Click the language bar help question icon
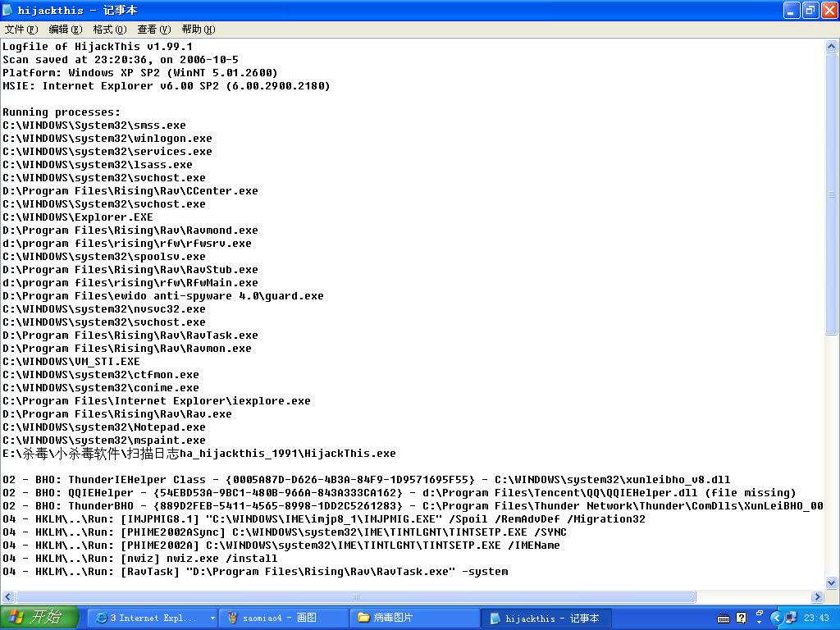The width and height of the screenshot is (840, 630). point(741,619)
